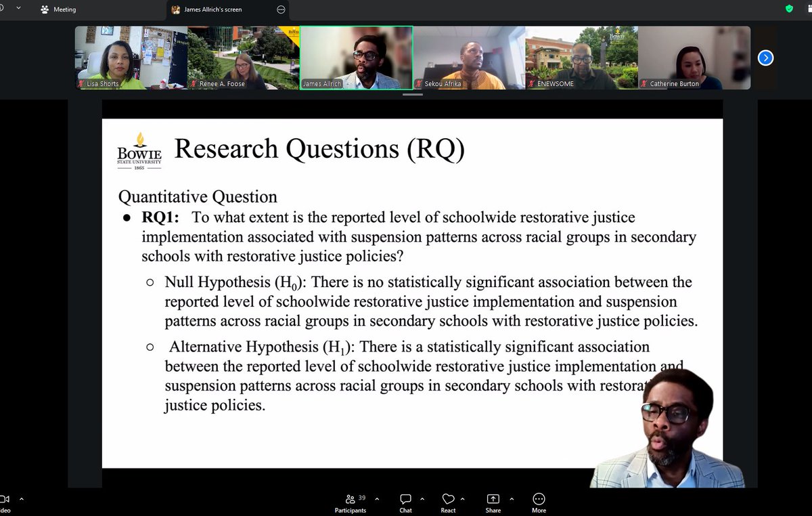812x516 pixels.
Task: Click the participant count 39
Action: [x=362, y=497]
